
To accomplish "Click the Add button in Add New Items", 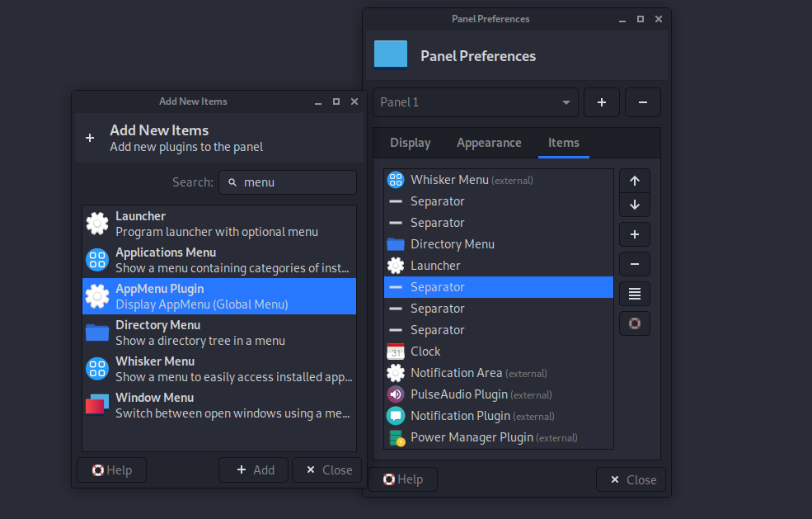I will pos(255,470).
